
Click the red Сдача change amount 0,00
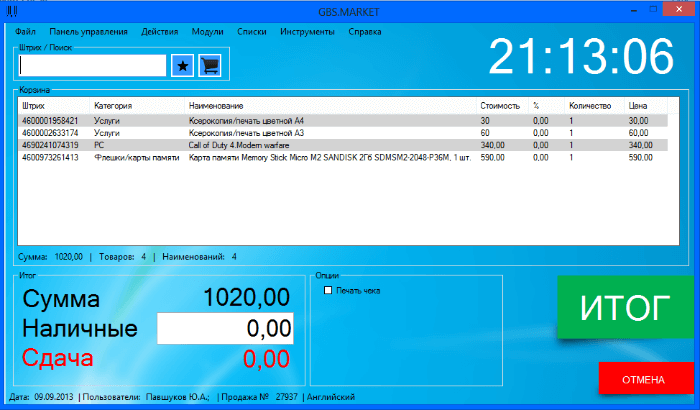pyautogui.click(x=266, y=359)
